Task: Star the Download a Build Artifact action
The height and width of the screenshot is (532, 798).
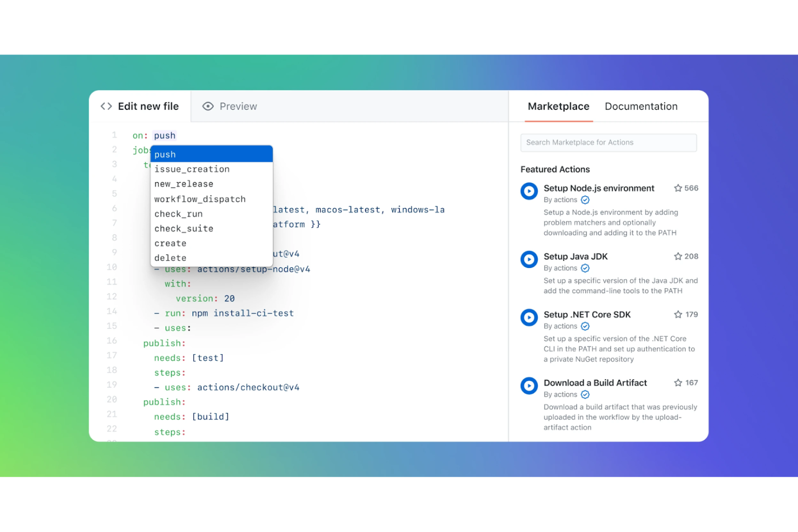Action: (678, 383)
